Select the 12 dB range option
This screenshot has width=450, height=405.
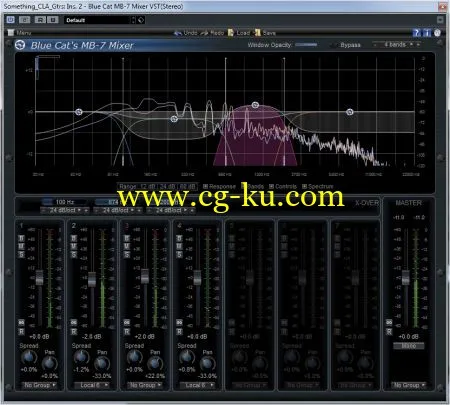pyautogui.click(x=148, y=186)
